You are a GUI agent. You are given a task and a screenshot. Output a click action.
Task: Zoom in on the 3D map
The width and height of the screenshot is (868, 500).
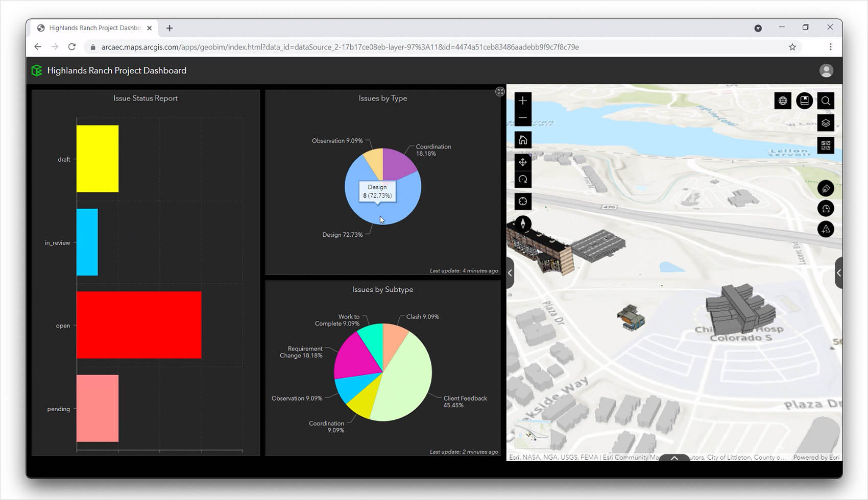[x=522, y=101]
